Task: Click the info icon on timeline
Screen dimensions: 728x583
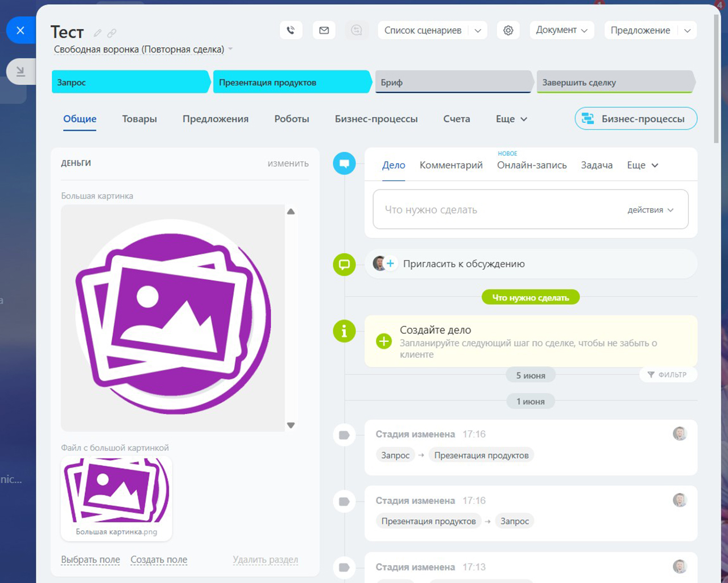Action: [x=344, y=331]
